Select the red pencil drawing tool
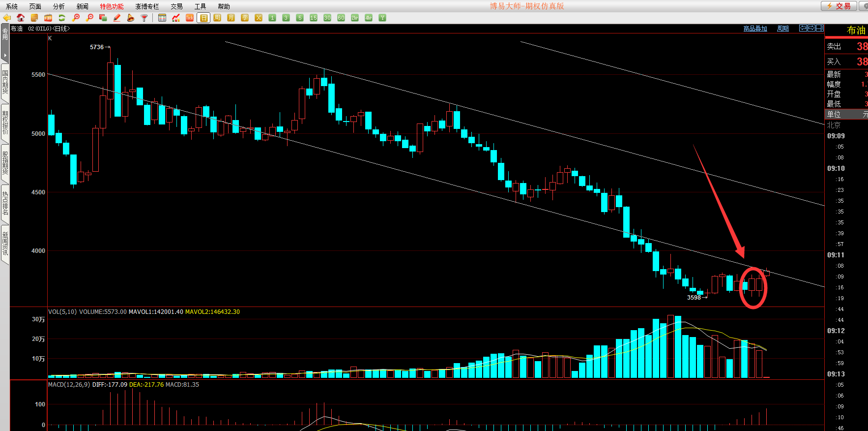868x431 pixels. tap(117, 18)
